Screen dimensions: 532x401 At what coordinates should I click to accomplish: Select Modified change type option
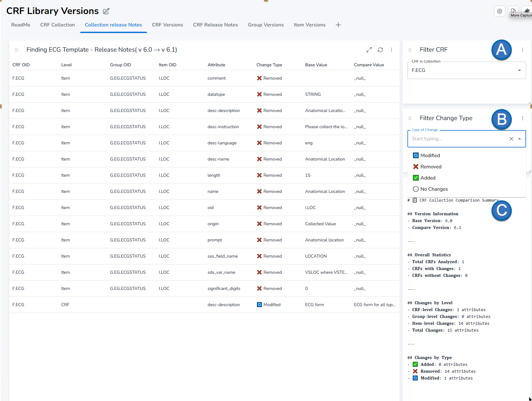click(x=467, y=156)
